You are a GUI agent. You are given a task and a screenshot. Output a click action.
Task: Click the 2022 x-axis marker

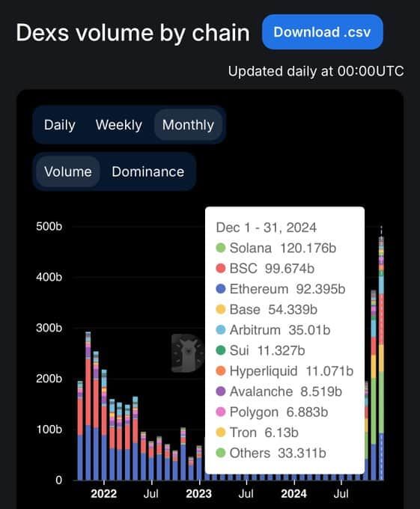103,494
